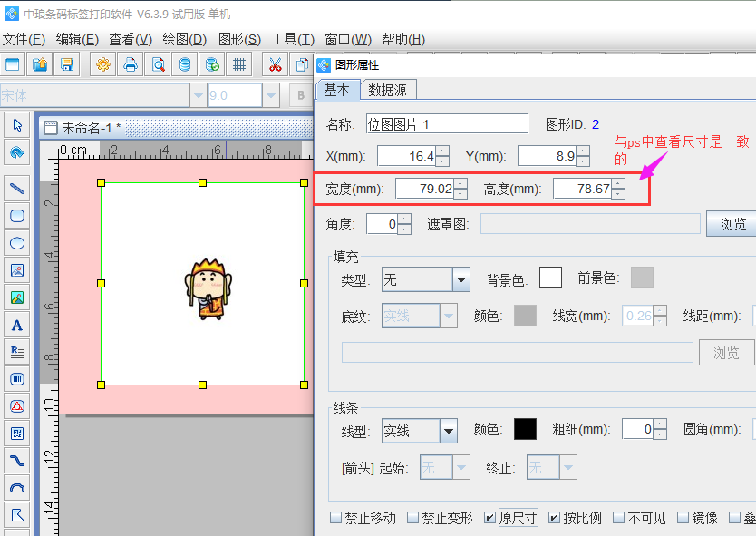
Task: Select the straight line drawing tool
Action: (x=16, y=189)
